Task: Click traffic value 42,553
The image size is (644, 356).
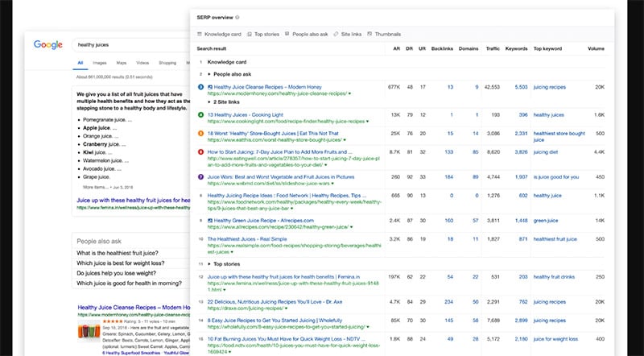Action: [492, 87]
